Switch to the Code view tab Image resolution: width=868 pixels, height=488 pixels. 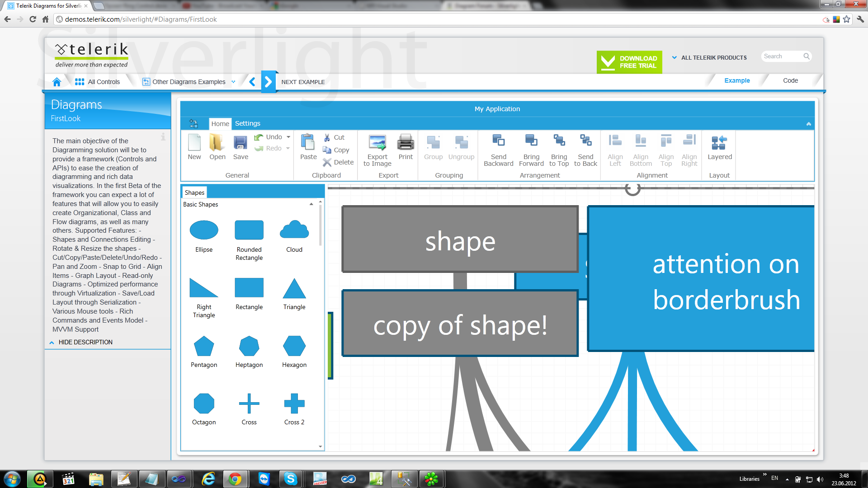(x=790, y=80)
